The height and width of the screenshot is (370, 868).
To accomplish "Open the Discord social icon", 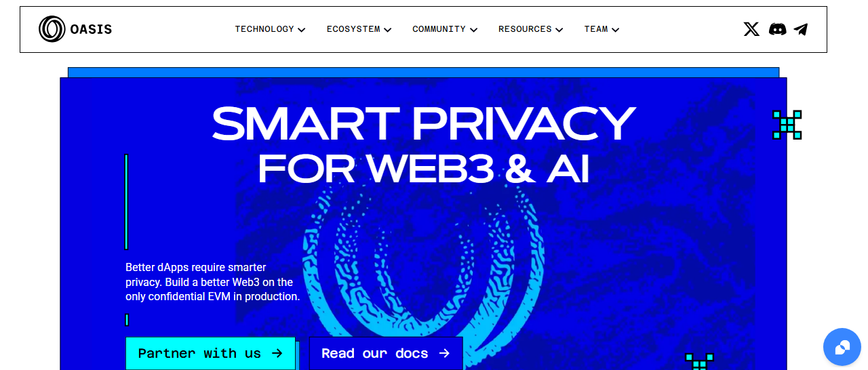I will tap(777, 29).
